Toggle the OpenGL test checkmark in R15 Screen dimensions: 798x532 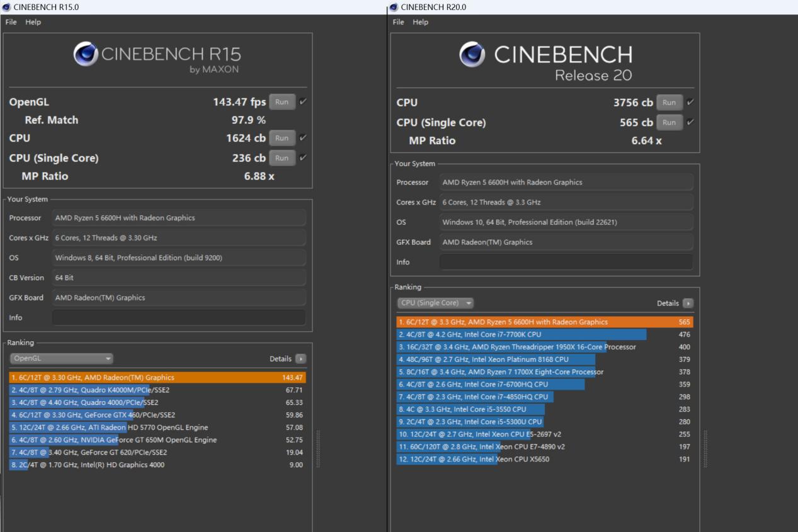(303, 102)
